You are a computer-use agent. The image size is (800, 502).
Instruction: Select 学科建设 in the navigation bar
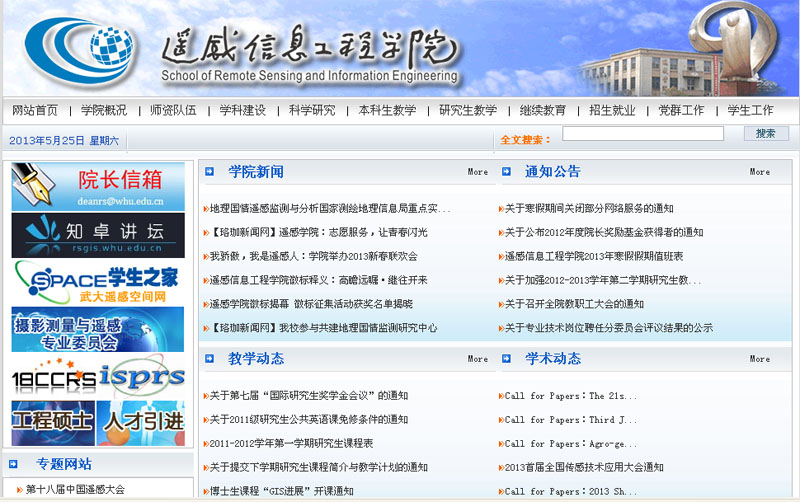(243, 110)
